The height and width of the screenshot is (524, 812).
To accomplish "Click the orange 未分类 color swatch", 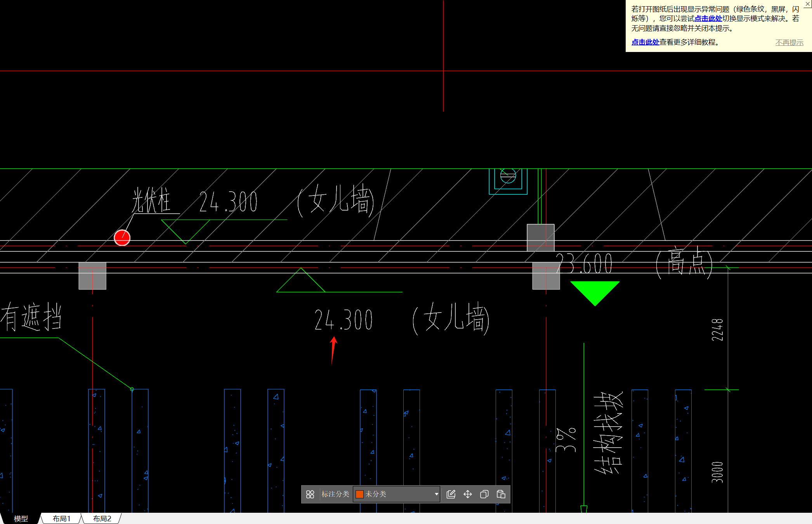I will [359, 494].
